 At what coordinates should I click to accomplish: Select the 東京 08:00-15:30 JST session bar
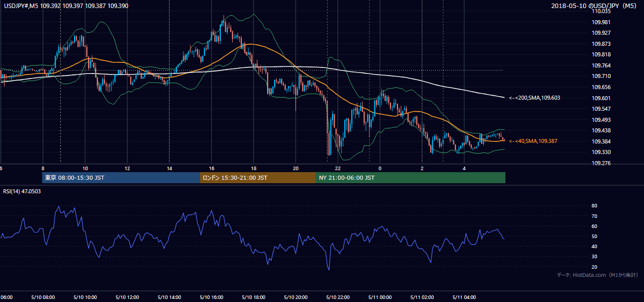(121, 178)
